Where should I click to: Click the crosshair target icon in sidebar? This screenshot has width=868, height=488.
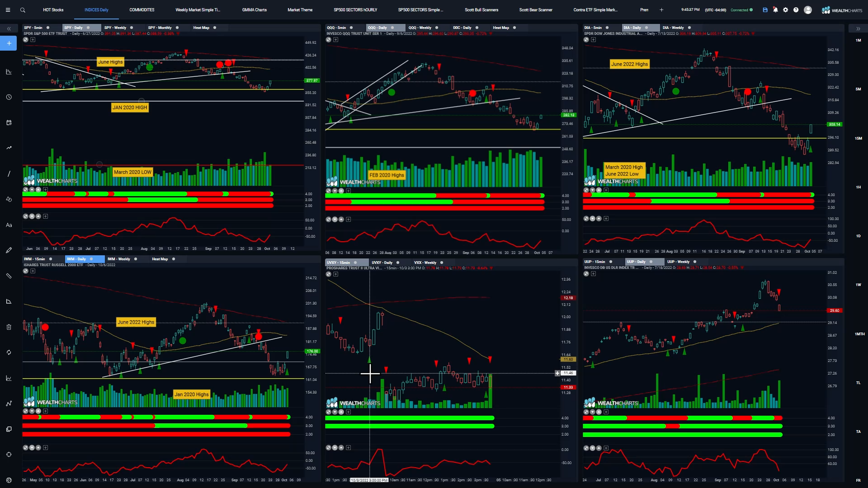pyautogui.click(x=9, y=455)
